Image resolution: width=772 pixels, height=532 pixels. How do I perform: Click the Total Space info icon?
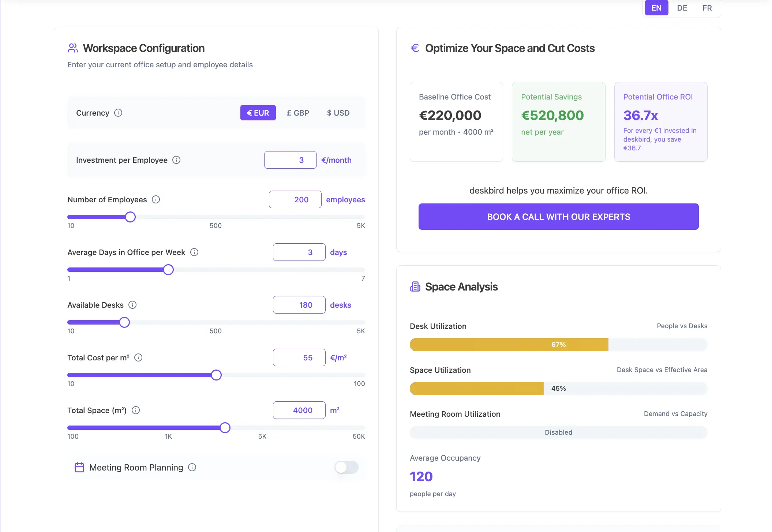click(136, 410)
